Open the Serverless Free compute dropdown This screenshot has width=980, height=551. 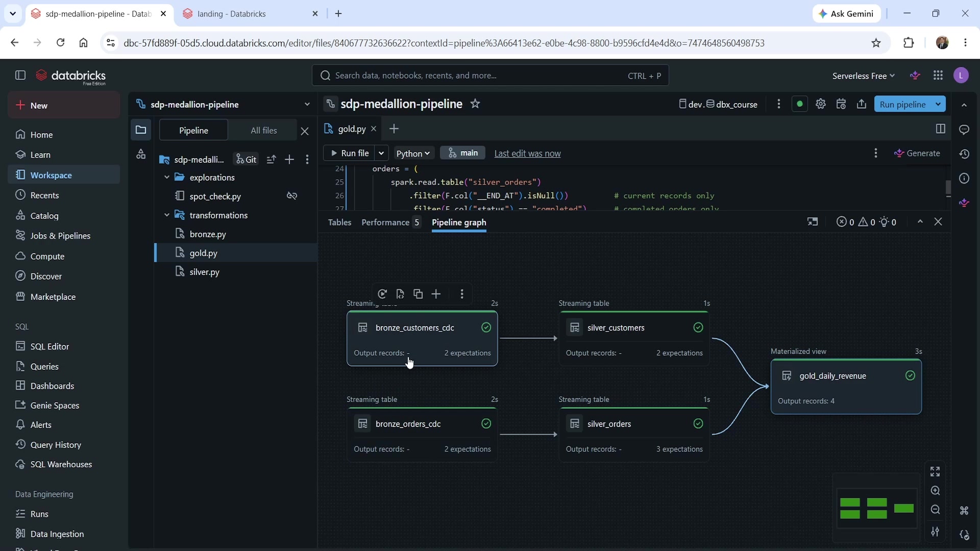click(864, 76)
